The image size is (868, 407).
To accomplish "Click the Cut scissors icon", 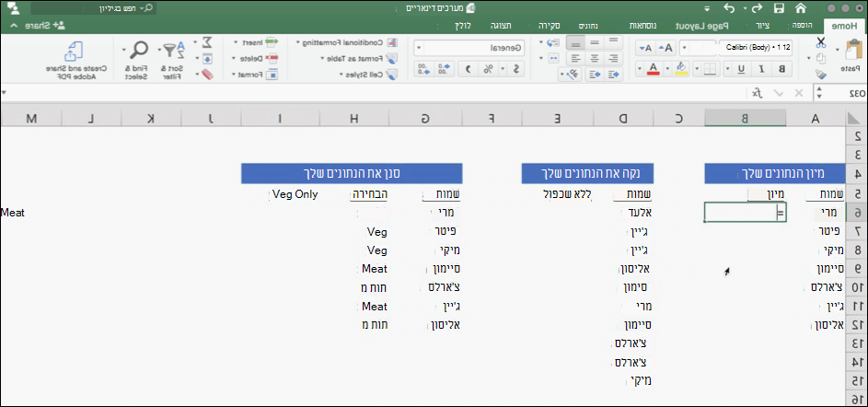I will pos(820,43).
